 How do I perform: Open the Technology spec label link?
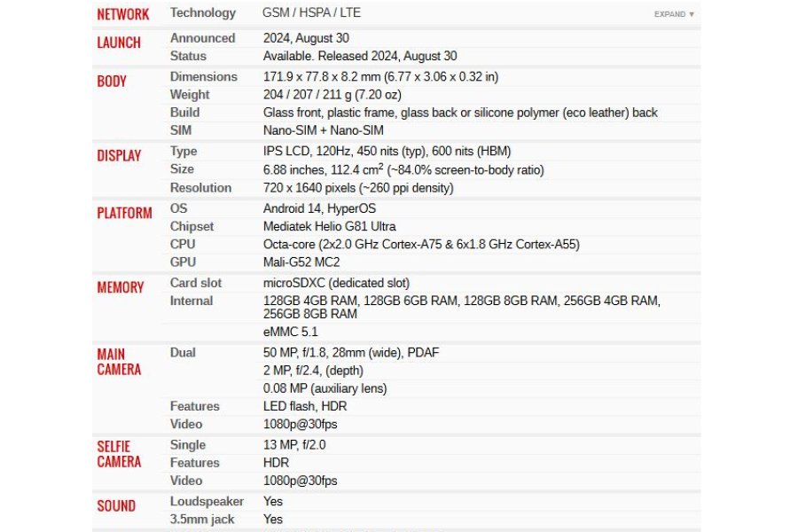(202, 12)
